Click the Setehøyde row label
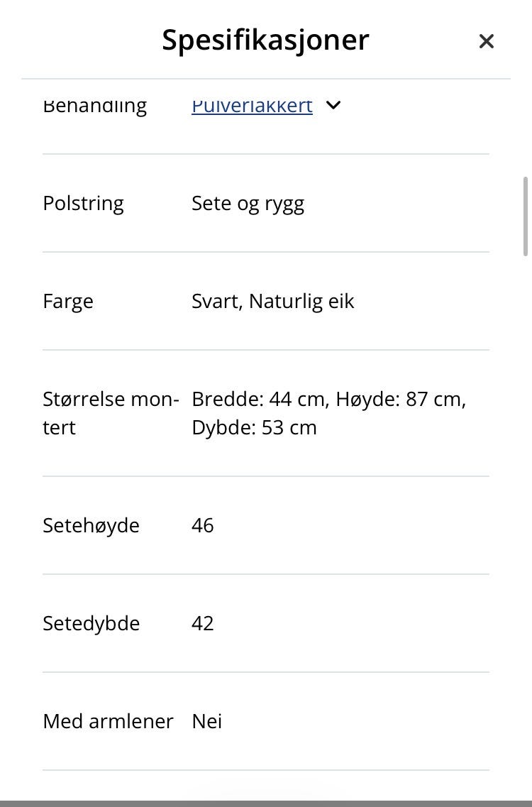This screenshot has width=532, height=807. [x=91, y=525]
